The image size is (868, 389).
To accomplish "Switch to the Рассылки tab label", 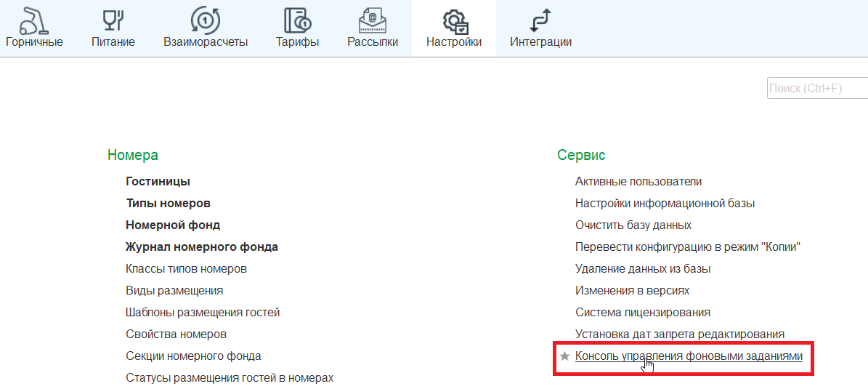I will click(x=373, y=42).
